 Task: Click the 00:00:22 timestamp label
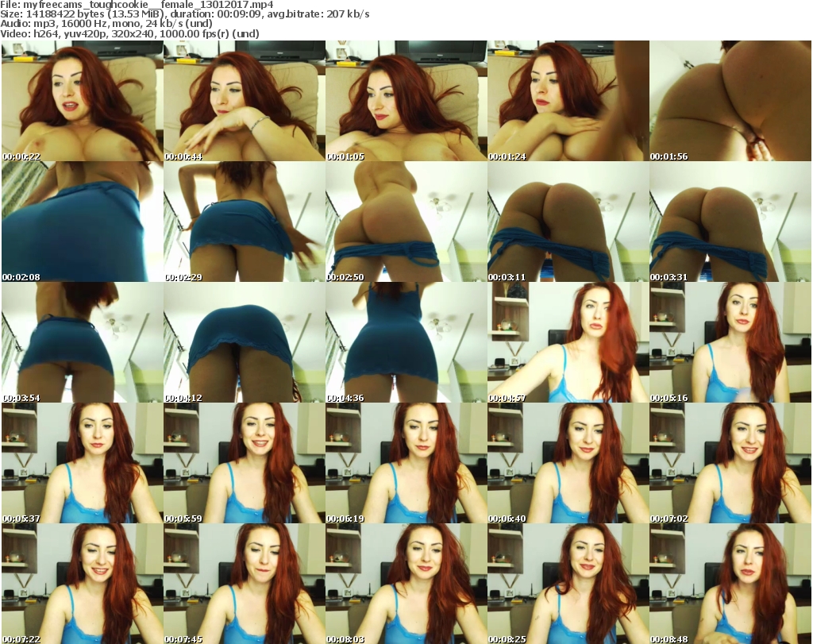[x=21, y=156]
